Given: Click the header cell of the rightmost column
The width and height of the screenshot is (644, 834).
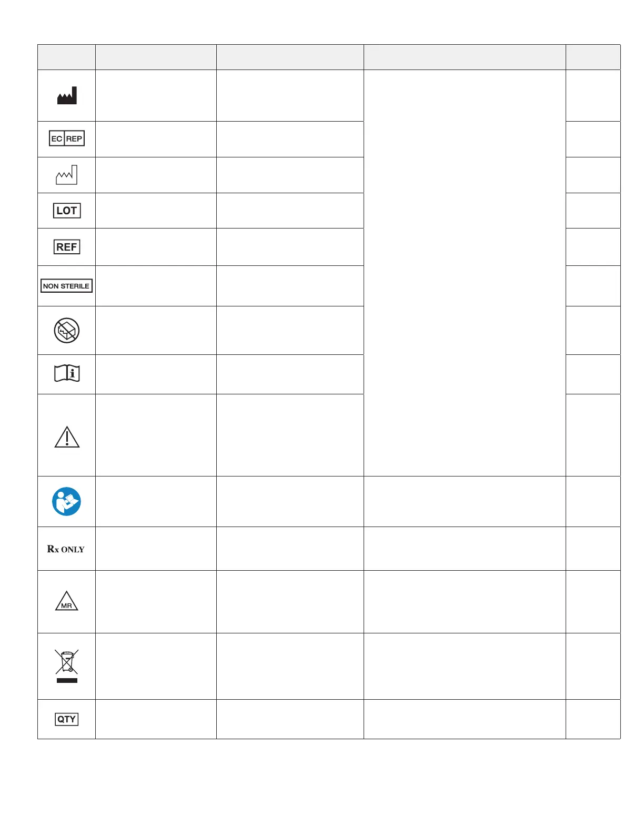Looking at the screenshot, I should 593,57.
